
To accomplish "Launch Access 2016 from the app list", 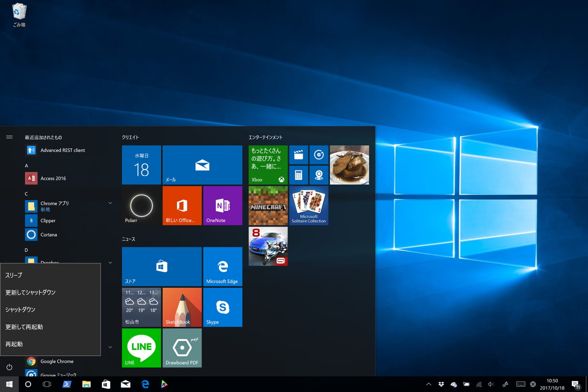I will pyautogui.click(x=69, y=178).
